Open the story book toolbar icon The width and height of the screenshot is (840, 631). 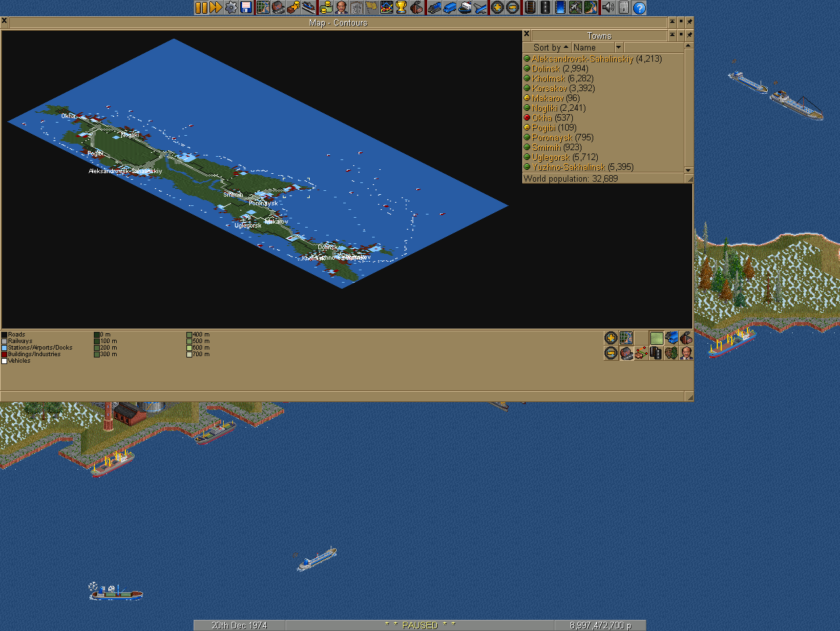(x=356, y=7)
